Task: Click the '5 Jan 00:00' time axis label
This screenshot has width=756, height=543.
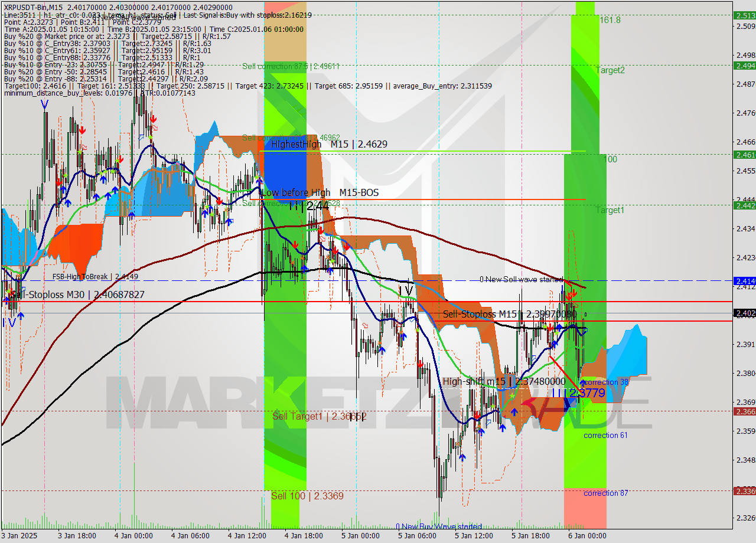Action: coord(360,536)
